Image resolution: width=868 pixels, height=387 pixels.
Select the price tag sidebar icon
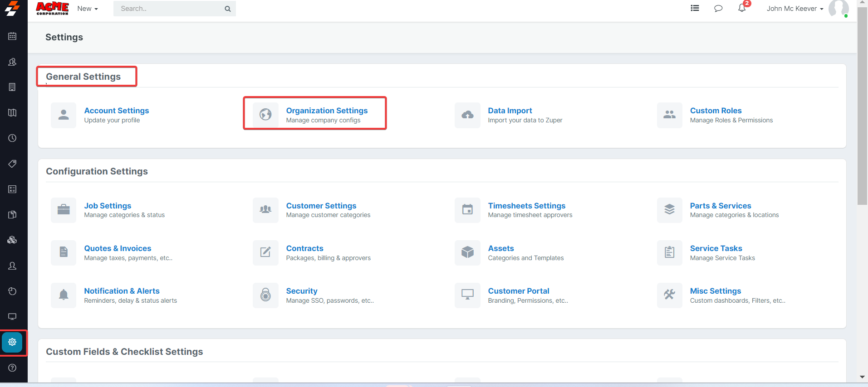point(12,164)
